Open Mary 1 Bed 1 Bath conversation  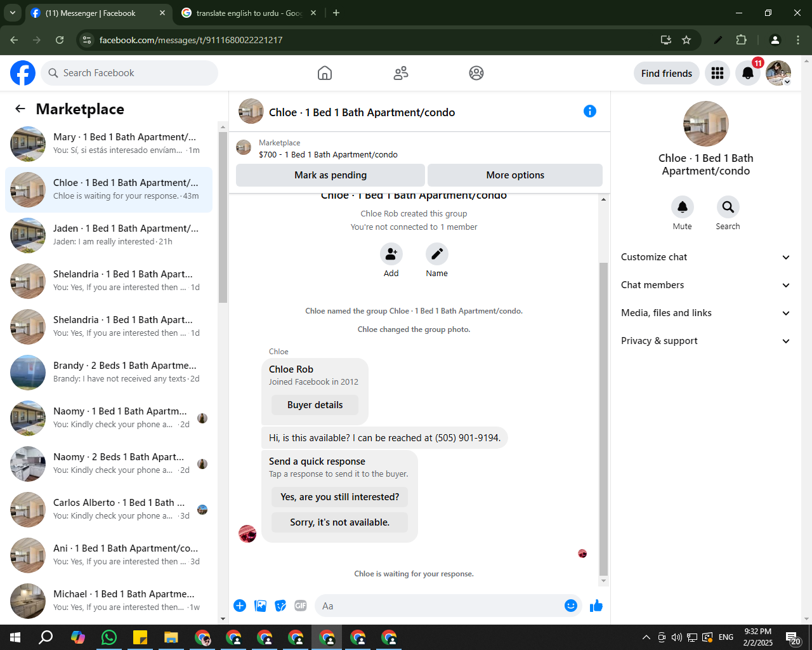108,144
